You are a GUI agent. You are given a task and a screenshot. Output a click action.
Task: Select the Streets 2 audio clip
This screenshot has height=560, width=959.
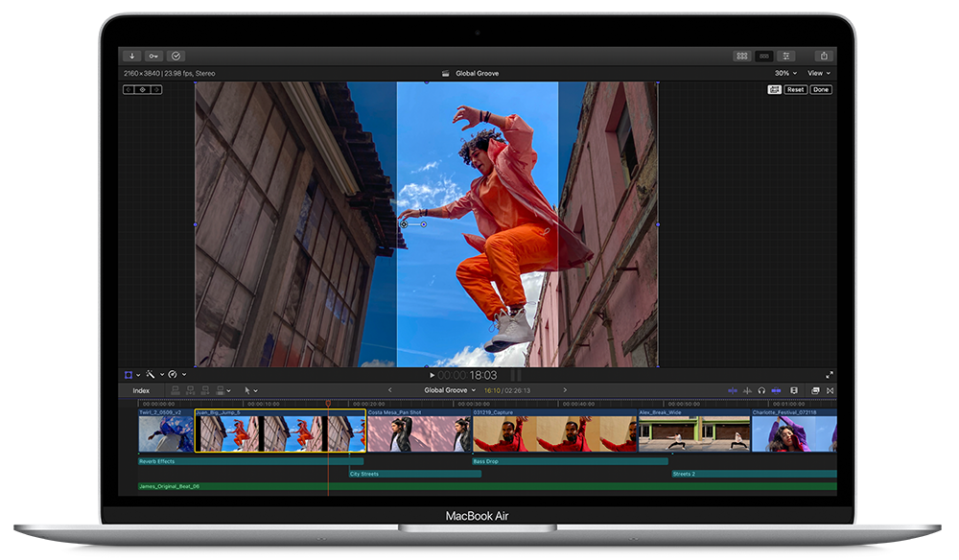754,474
